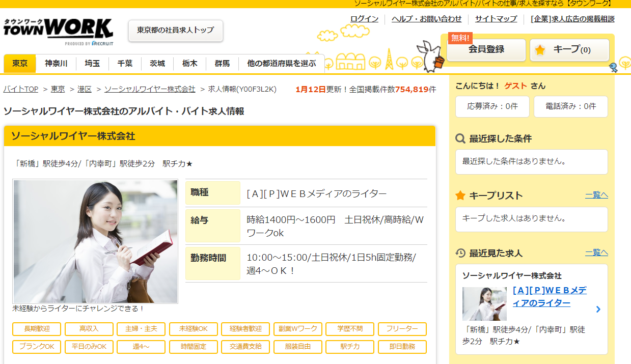Click 東京都の社員求人トップ button
Viewport: 631px width, 364px height.
tap(176, 31)
